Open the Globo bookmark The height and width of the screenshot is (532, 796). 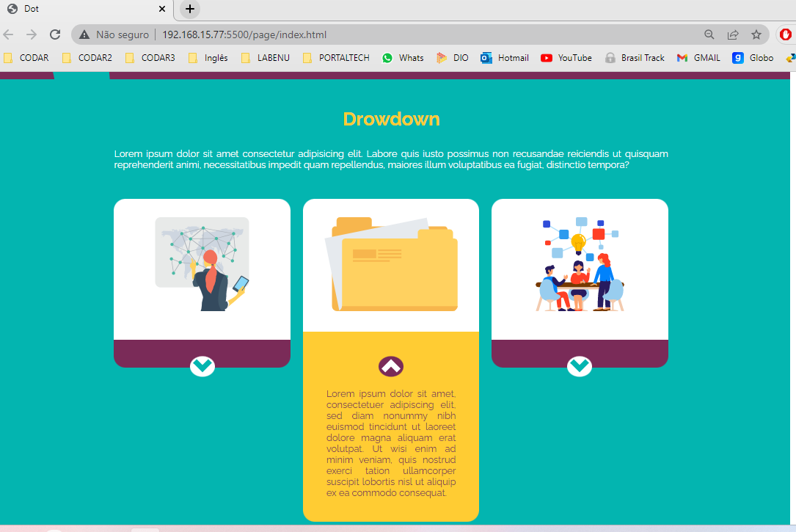coord(753,58)
